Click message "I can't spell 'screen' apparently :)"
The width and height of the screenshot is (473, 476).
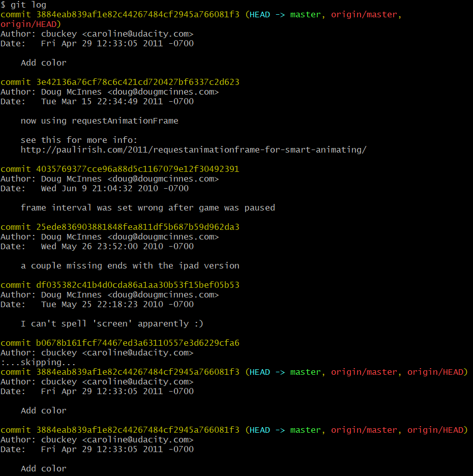point(112,324)
